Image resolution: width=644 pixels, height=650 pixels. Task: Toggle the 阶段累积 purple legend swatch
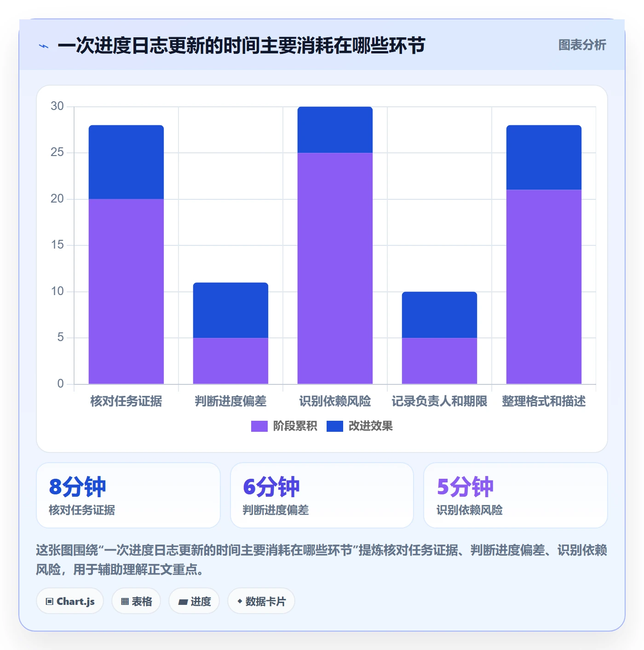[259, 426]
